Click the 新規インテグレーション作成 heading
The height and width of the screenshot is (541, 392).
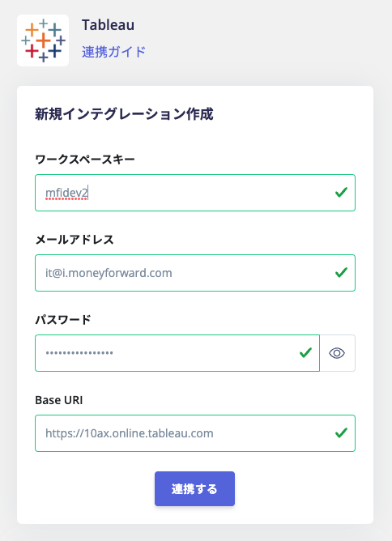point(124,114)
